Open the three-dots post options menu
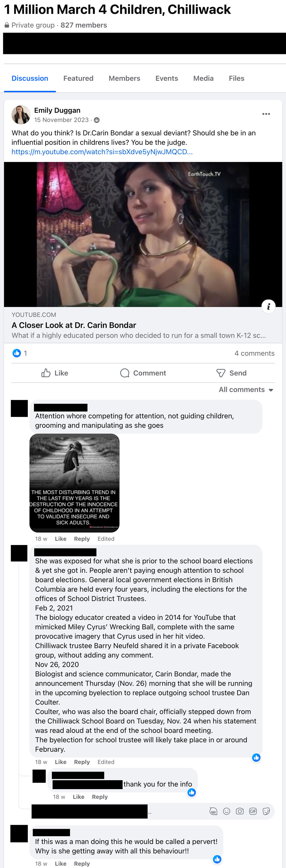This screenshot has width=286, height=868. point(266,114)
